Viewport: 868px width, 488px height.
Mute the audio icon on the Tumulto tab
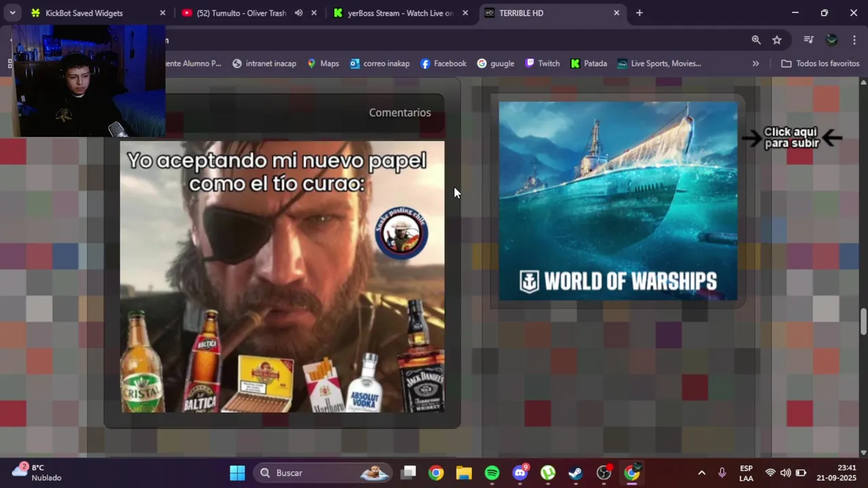pyautogui.click(x=298, y=13)
